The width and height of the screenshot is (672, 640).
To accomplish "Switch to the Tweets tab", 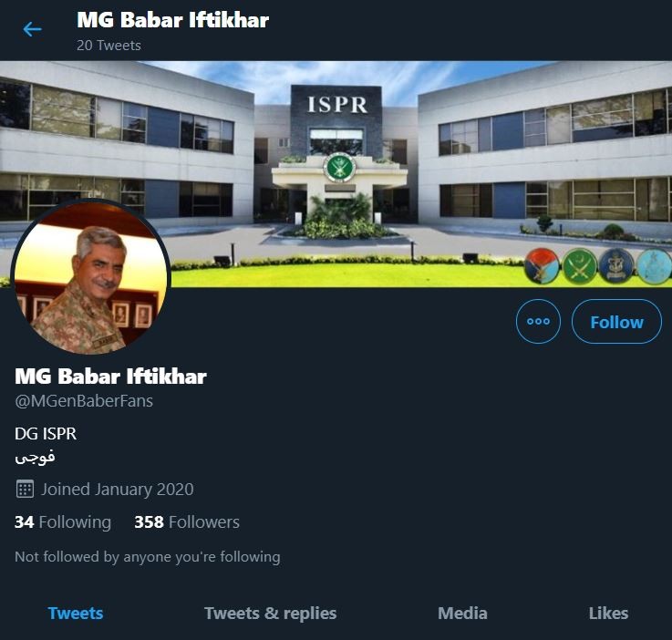I will (x=76, y=613).
